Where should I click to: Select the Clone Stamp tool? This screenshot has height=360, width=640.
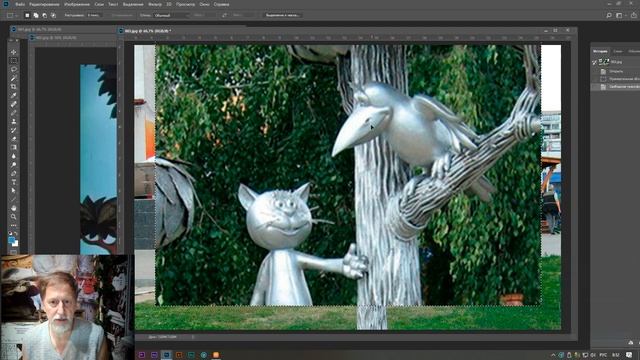(x=13, y=121)
